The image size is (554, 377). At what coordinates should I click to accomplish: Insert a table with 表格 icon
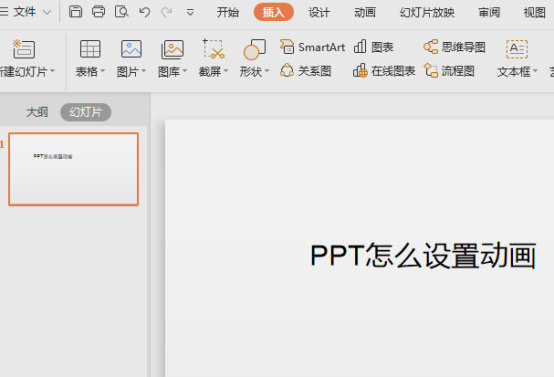tap(90, 49)
